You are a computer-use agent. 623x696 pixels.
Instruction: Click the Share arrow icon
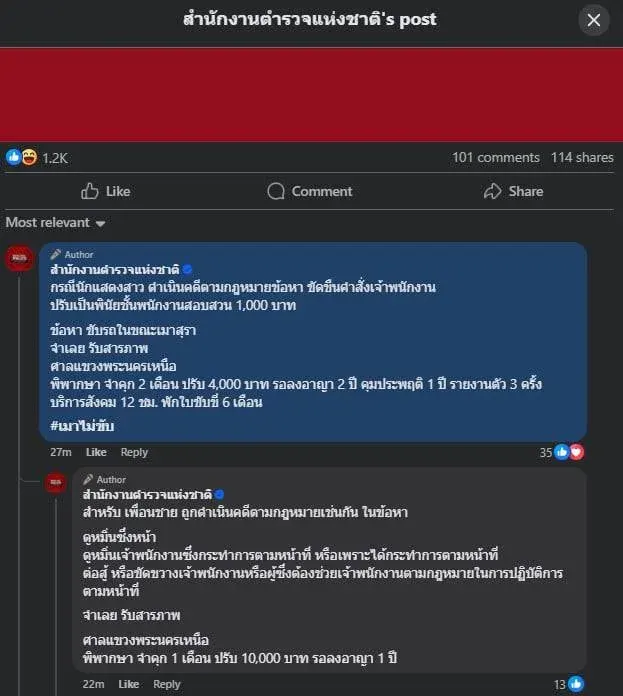click(x=493, y=191)
